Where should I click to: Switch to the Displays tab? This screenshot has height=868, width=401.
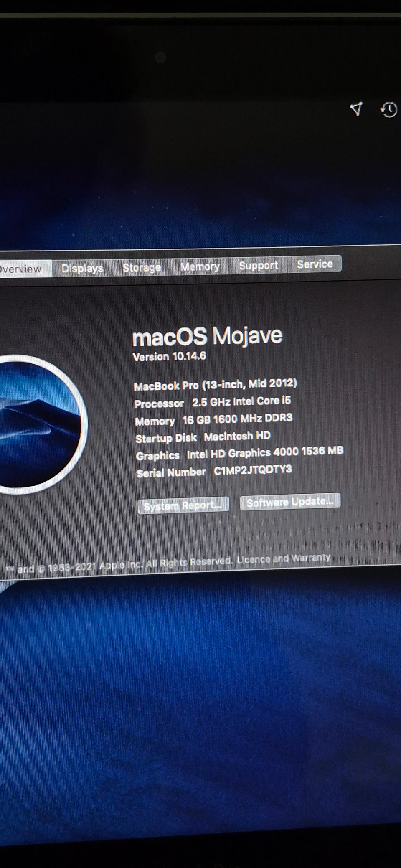(x=83, y=268)
